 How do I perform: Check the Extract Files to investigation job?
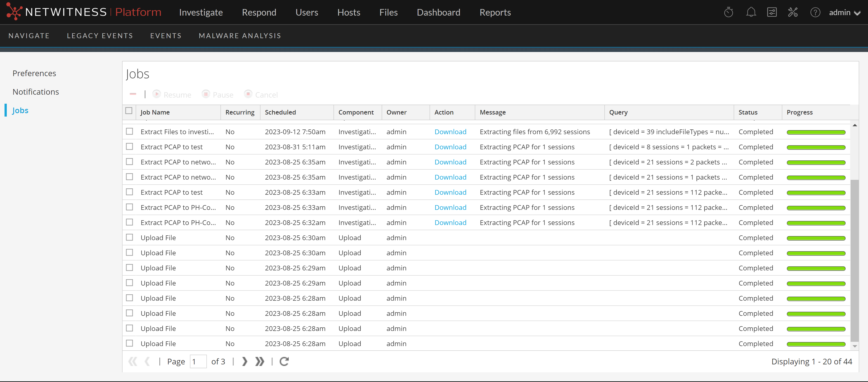tap(129, 131)
